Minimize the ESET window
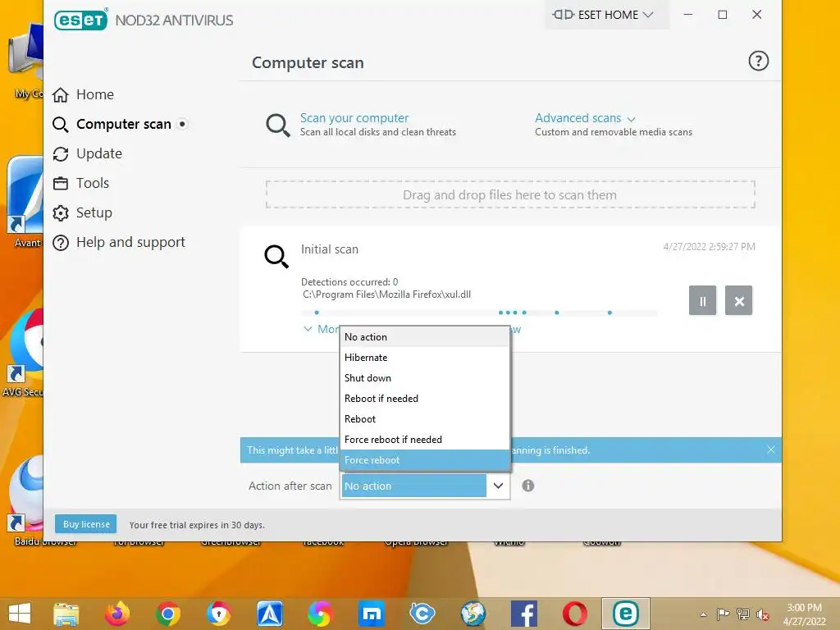The image size is (840, 630). click(x=688, y=15)
